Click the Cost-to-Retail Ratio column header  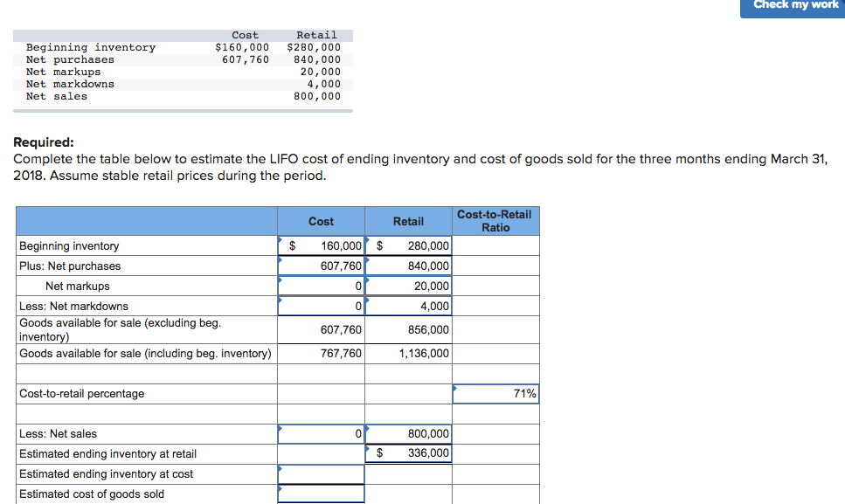[x=495, y=221]
